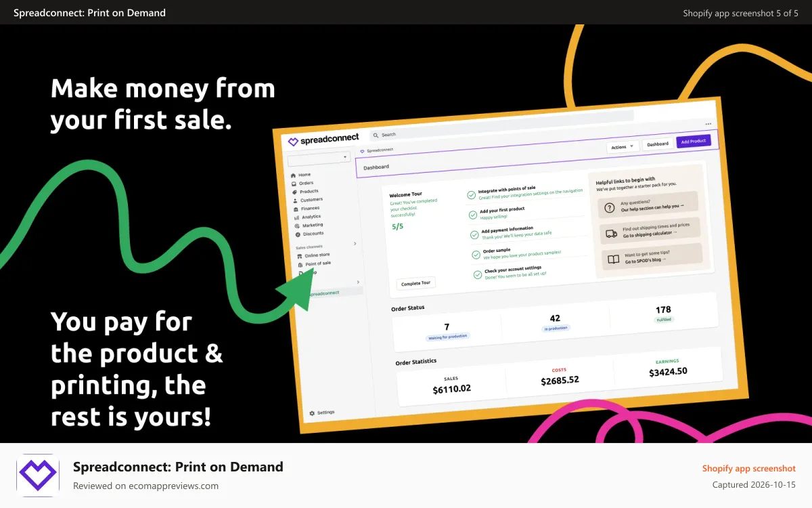
Task: Expand the Apps section chevron
Action: pos(358,282)
